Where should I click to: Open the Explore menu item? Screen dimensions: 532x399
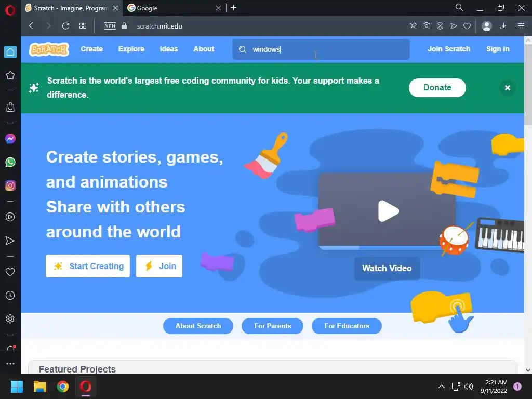pos(131,49)
